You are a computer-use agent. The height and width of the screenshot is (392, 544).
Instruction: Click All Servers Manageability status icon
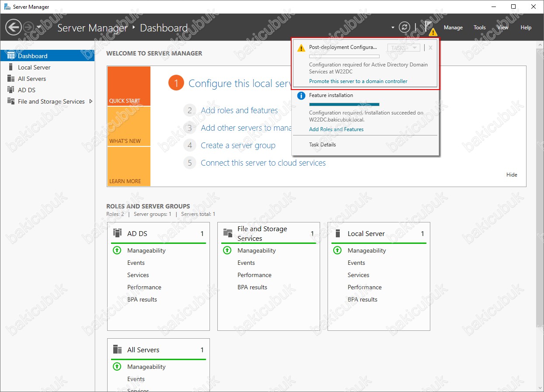point(117,367)
